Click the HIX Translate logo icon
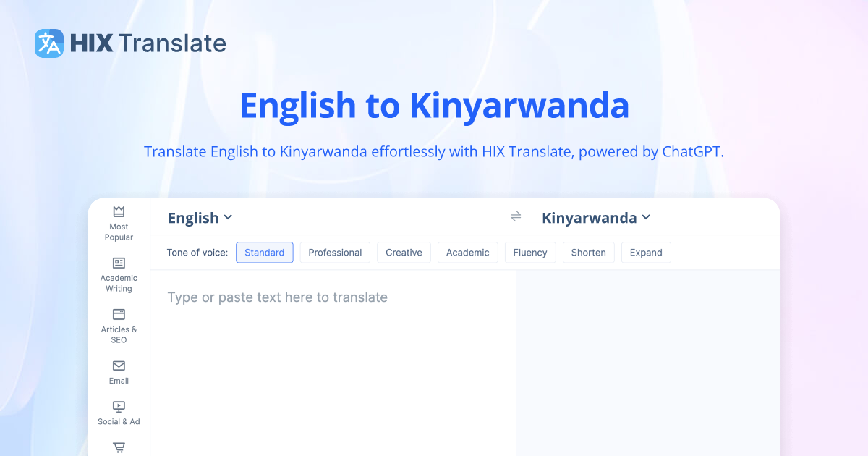Viewport: 868px width, 456px height. click(49, 43)
